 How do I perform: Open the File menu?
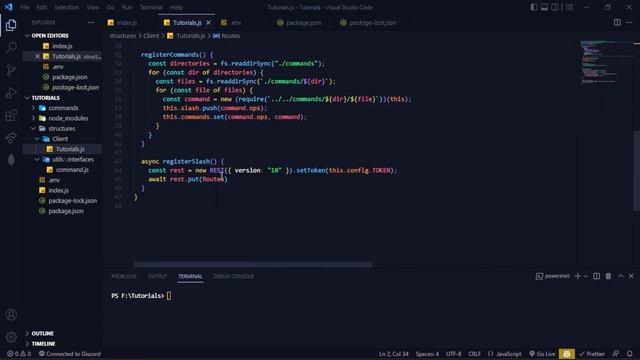24,7
